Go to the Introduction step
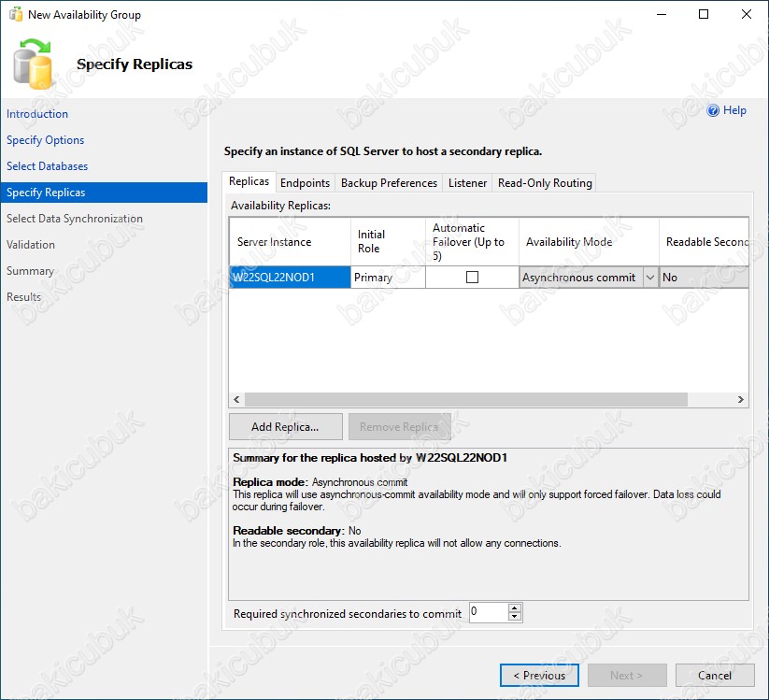Screen dimensions: 769x700 click(x=37, y=114)
